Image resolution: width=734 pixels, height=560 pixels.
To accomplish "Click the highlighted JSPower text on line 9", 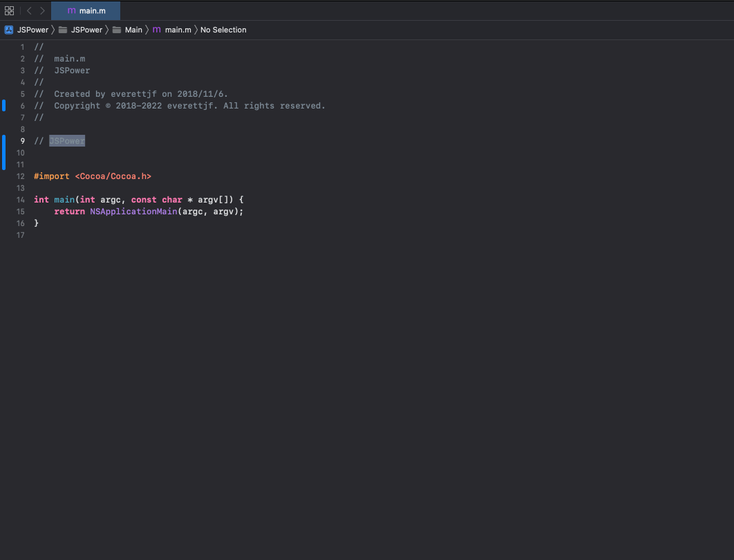I will 66,140.
